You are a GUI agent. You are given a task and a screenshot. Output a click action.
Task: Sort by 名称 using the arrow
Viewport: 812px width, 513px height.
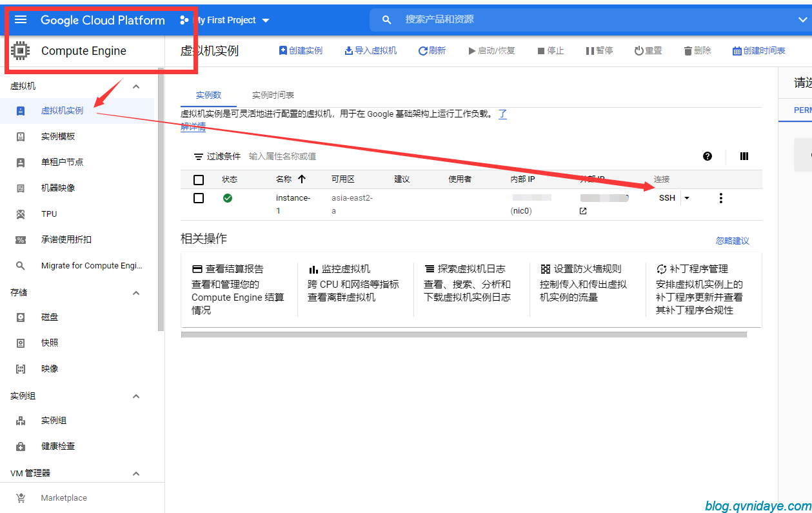coord(302,179)
